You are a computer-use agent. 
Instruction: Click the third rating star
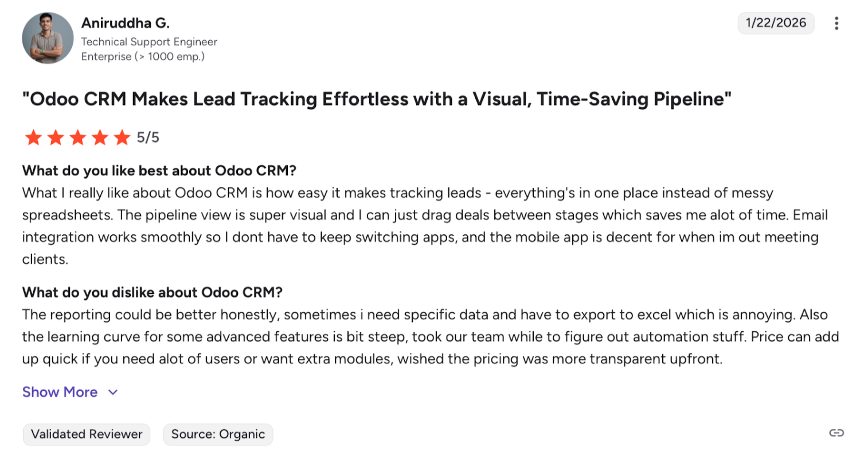78,138
